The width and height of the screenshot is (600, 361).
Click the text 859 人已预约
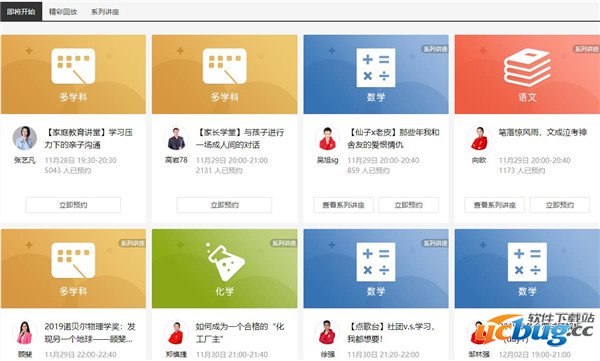(368, 170)
